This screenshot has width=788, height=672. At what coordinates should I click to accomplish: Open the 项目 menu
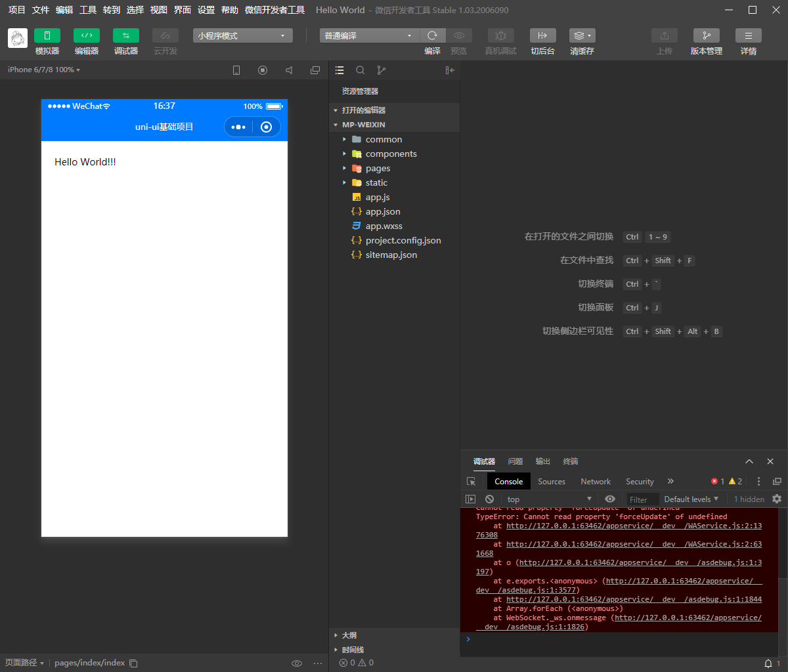coord(16,10)
